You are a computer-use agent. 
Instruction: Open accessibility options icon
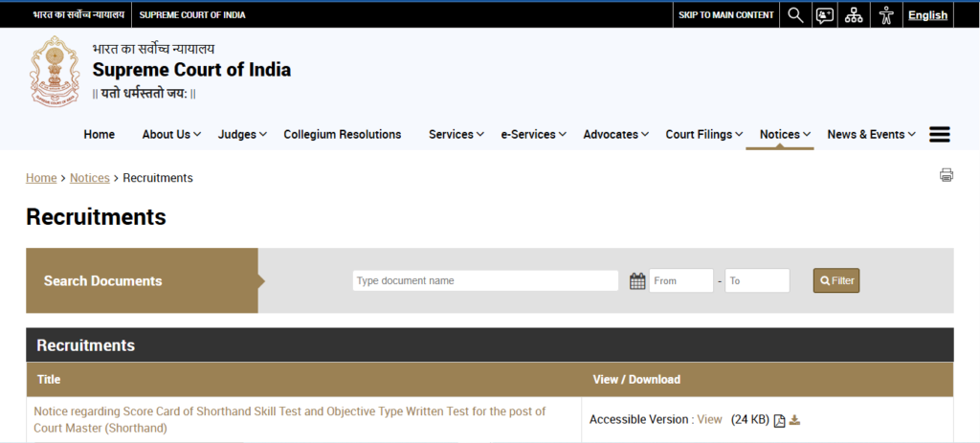coord(886,14)
